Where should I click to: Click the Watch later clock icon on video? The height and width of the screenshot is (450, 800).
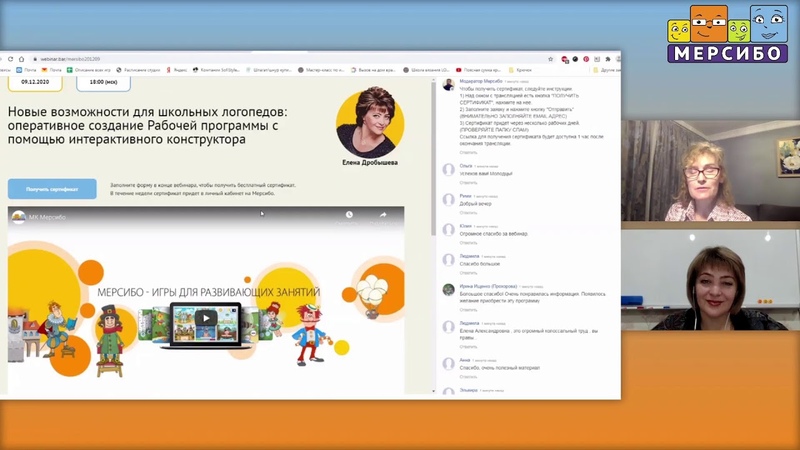(x=349, y=215)
